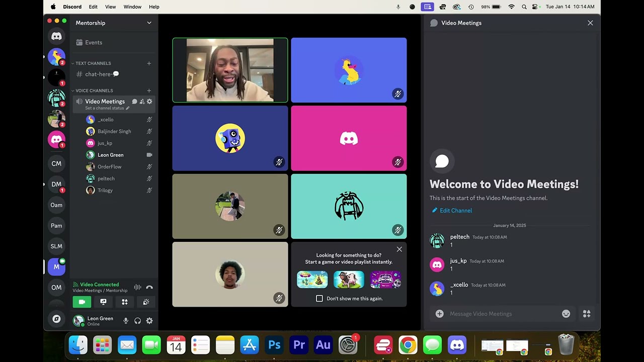Start an activity from voice panel

[125, 302]
